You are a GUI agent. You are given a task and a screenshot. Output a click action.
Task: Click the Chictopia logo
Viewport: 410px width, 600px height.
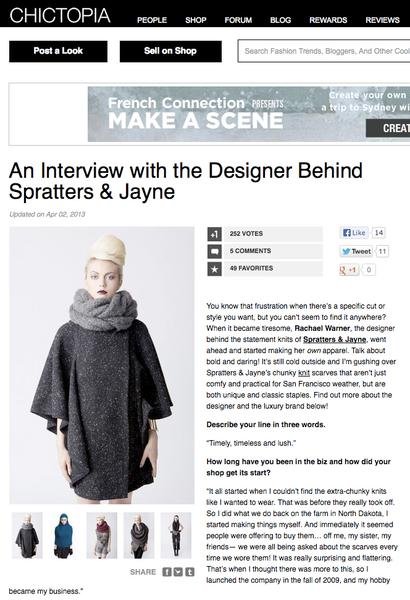(60, 16)
